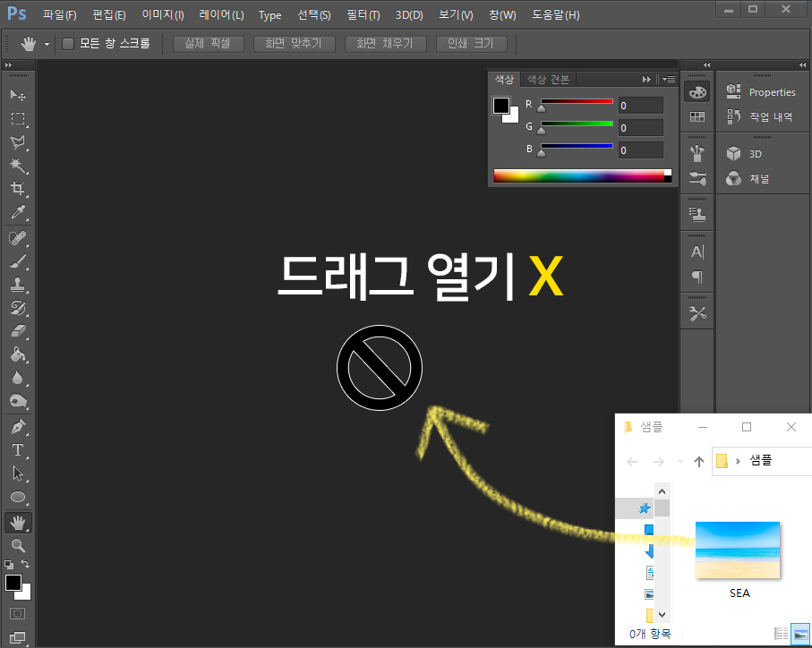Open the Tool Presets panel icon

click(697, 313)
